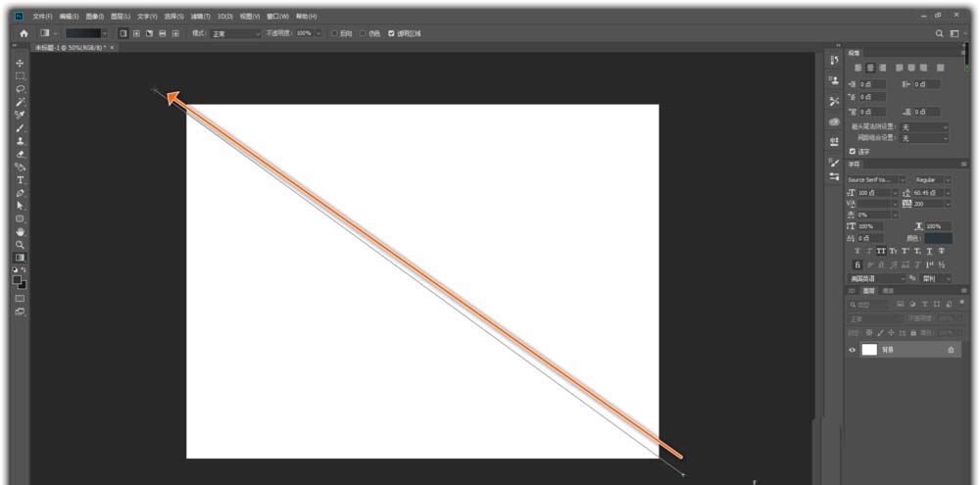Select the Rectangular Marquee tool
980x485 pixels.
20,76
